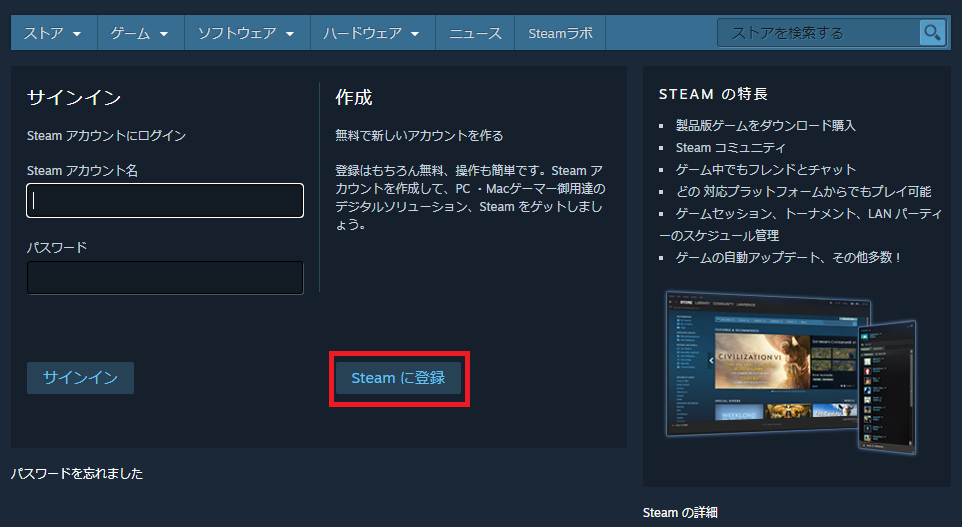This screenshot has height=527, width=962.
Task: Click the Steam アカウントにログイン text
Action: coord(106,136)
